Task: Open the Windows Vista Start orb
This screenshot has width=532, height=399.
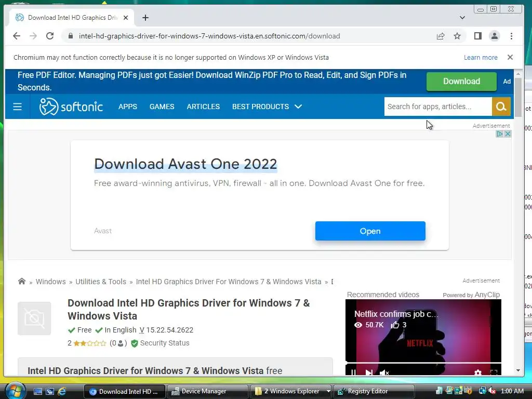Action: tap(15, 391)
